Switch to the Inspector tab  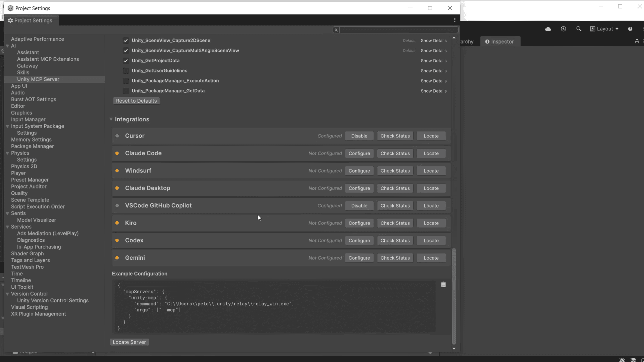pos(500,42)
